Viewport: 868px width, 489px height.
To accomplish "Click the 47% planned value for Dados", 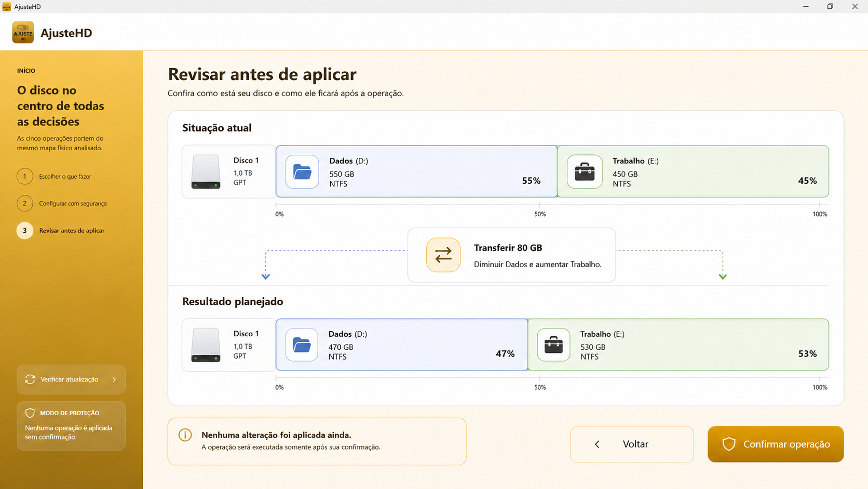I will 505,353.
